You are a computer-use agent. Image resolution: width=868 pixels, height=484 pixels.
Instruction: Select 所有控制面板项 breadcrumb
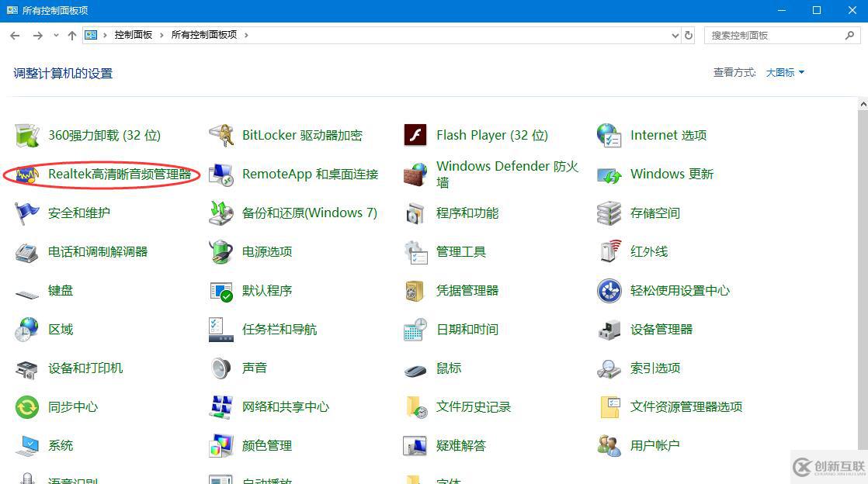click(204, 35)
